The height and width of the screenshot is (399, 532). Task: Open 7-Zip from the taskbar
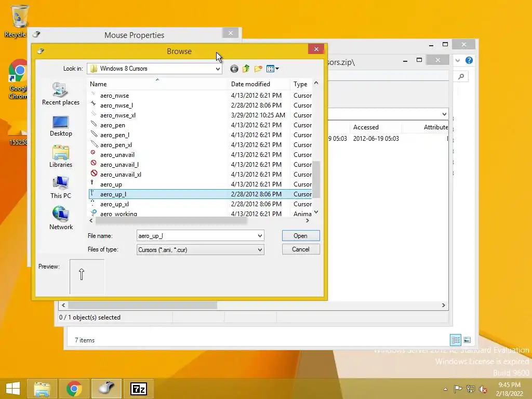pyautogui.click(x=139, y=389)
